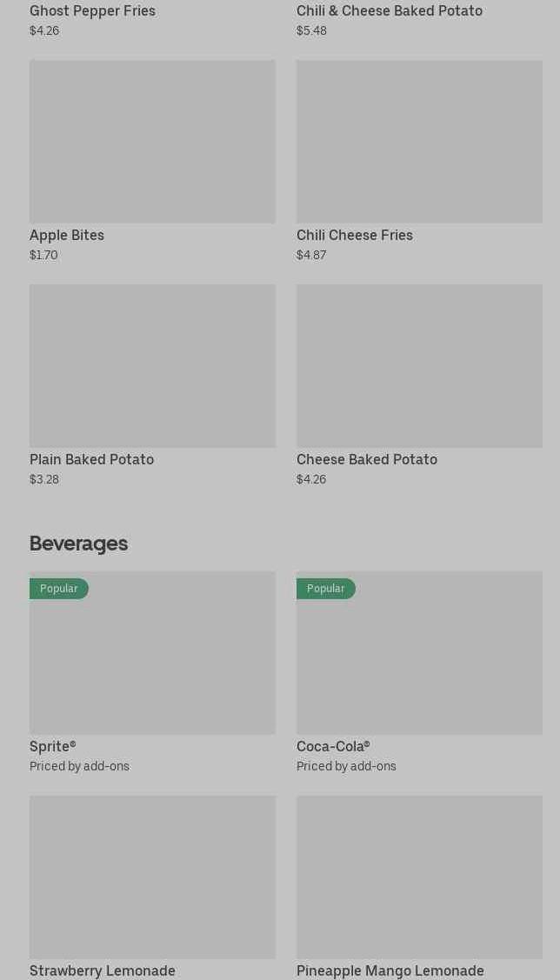Click the Apple Bites name link
Screen dimensions: 560x980
tap(67, 235)
